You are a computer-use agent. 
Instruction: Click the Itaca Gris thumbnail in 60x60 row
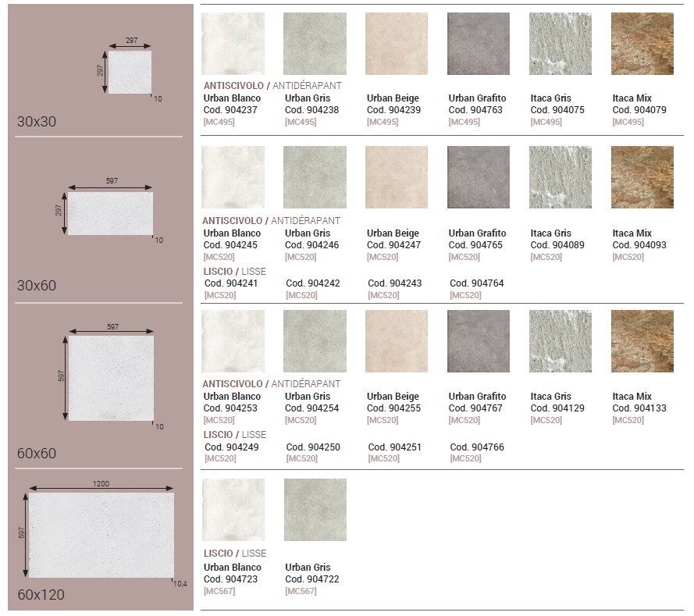(x=561, y=340)
